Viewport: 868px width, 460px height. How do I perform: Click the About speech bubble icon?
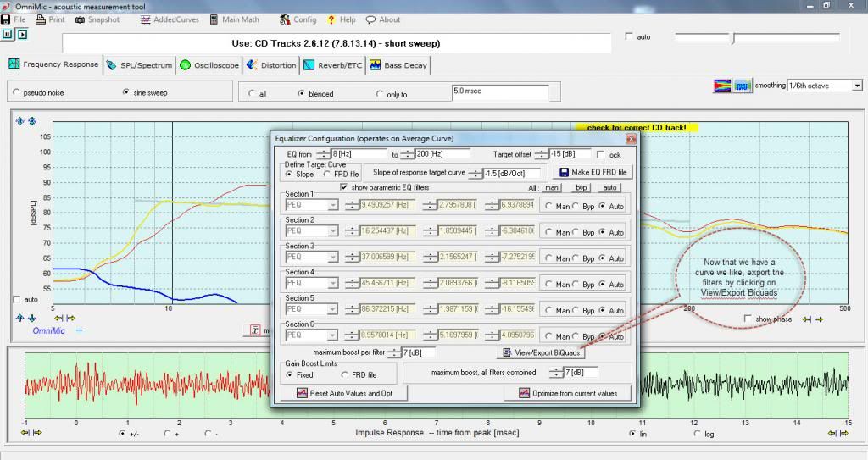pos(370,19)
